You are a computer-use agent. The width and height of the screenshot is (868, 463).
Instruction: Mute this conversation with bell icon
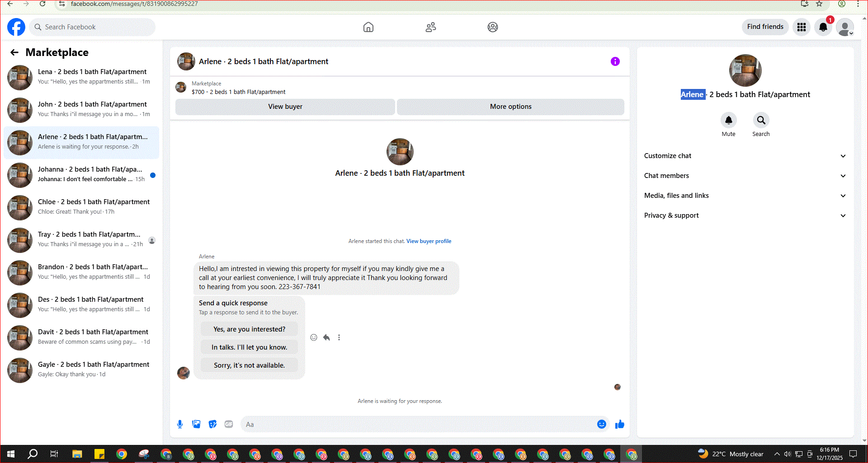pyautogui.click(x=729, y=121)
